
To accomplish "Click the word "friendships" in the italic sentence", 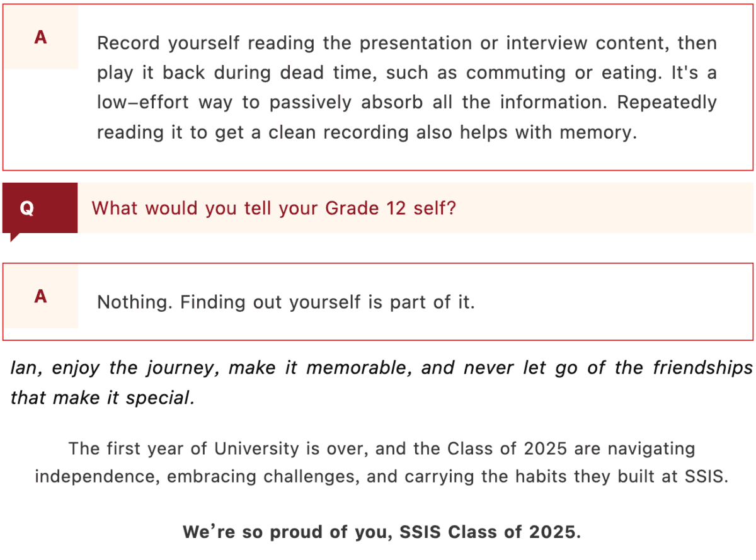I will [x=702, y=368].
